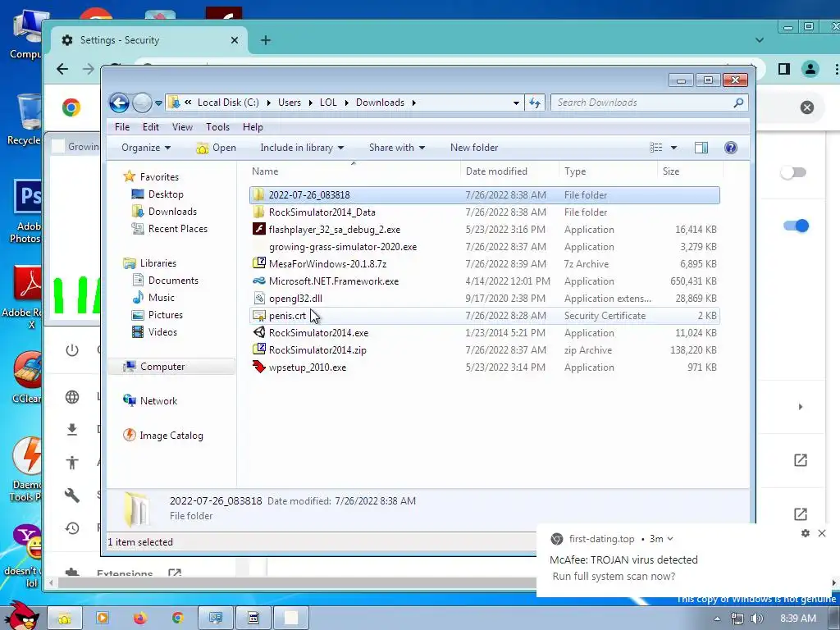Viewport: 840px width, 630px height.
Task: Open Angry Birds start button
Action: coord(21,616)
